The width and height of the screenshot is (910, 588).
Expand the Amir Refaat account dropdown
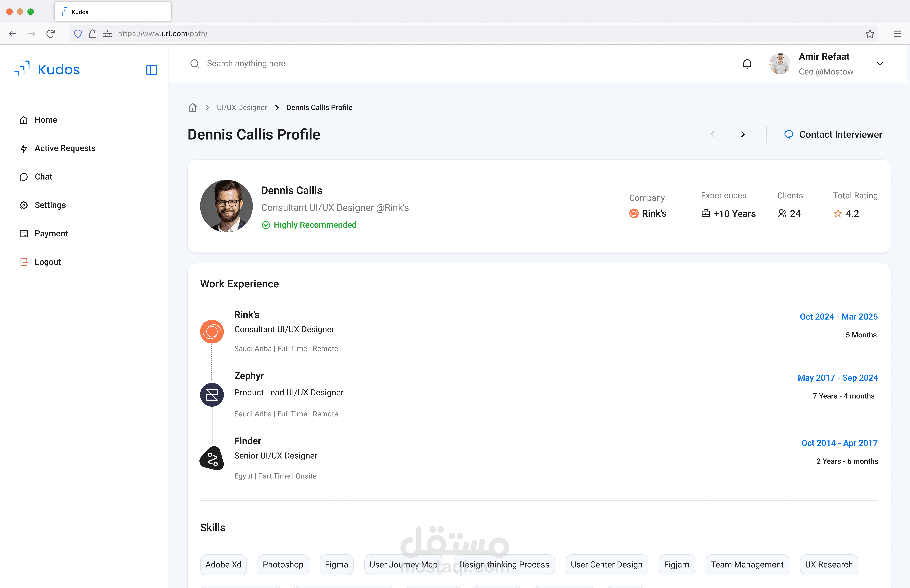(x=880, y=64)
